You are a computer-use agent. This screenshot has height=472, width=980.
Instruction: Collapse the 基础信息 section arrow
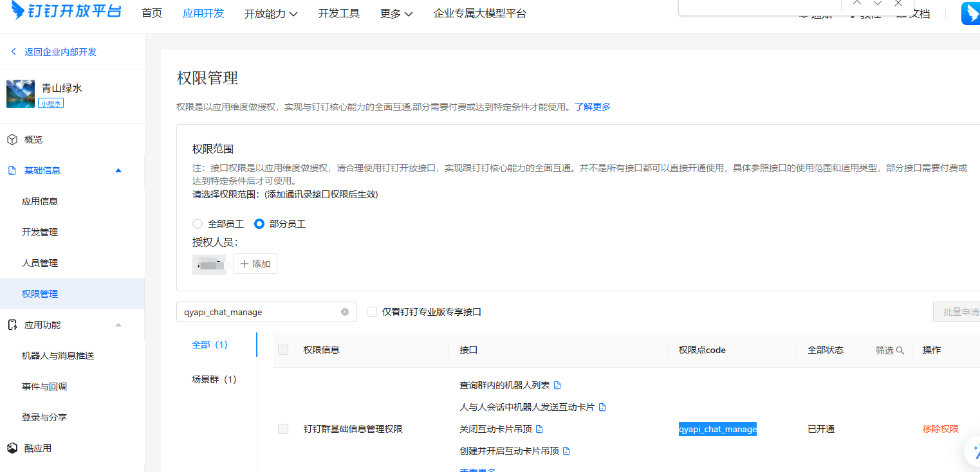click(118, 170)
